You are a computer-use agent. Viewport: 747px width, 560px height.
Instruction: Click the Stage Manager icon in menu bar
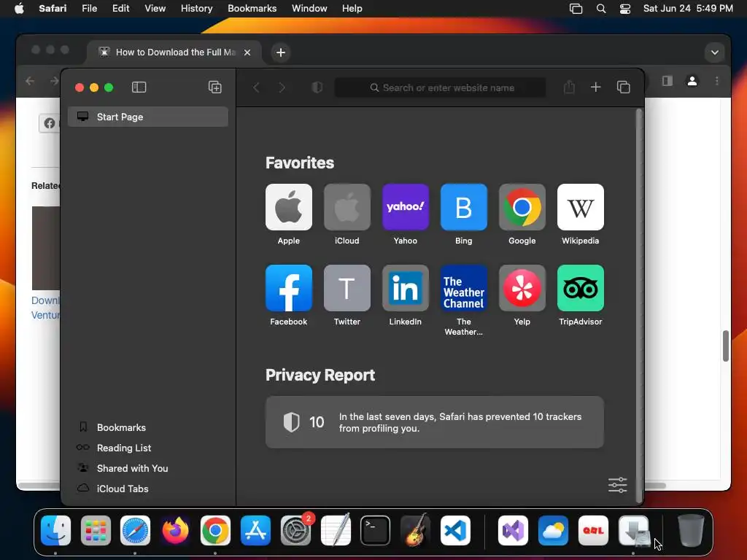coord(576,9)
